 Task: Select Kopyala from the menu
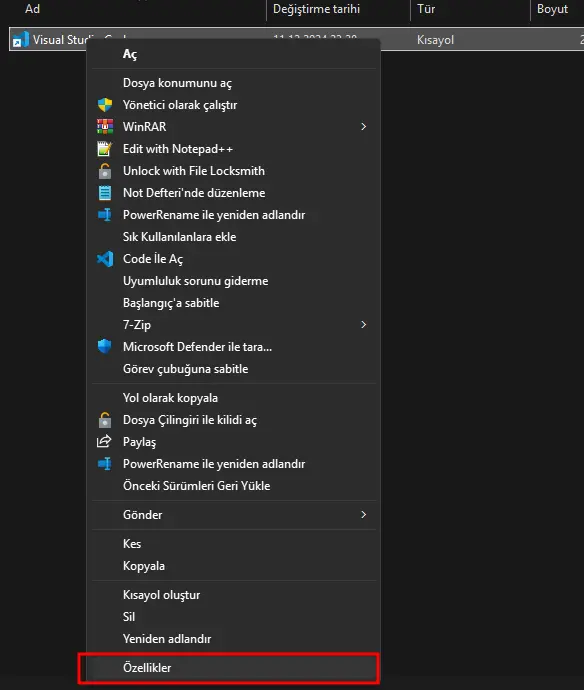point(234,566)
